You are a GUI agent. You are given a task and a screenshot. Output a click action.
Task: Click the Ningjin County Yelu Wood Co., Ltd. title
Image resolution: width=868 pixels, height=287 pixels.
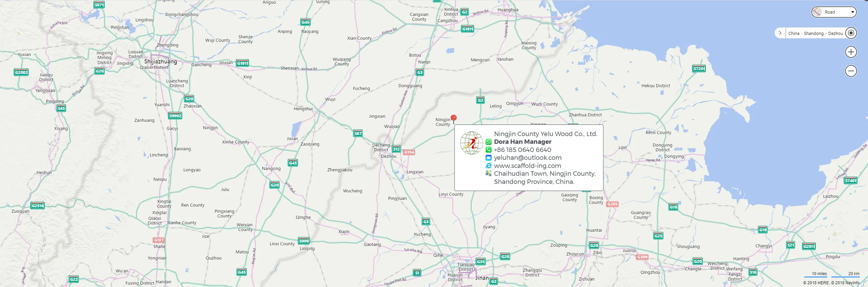point(546,134)
